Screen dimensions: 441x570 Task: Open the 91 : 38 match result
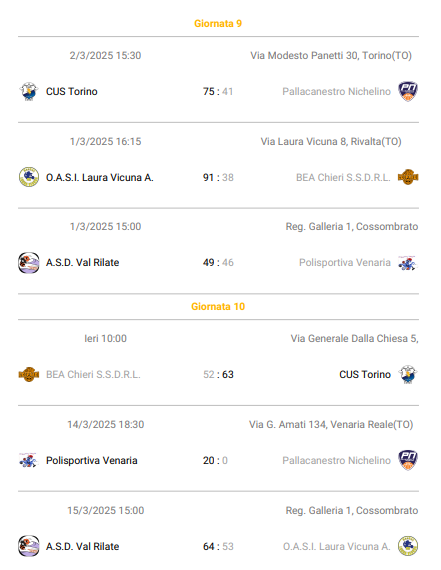coord(218,177)
